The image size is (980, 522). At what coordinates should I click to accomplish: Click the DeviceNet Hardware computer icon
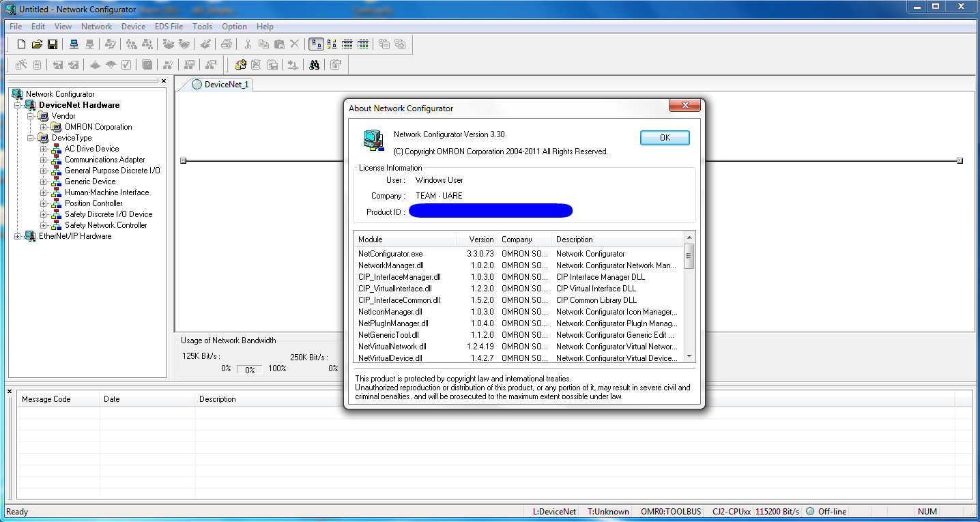[30, 105]
